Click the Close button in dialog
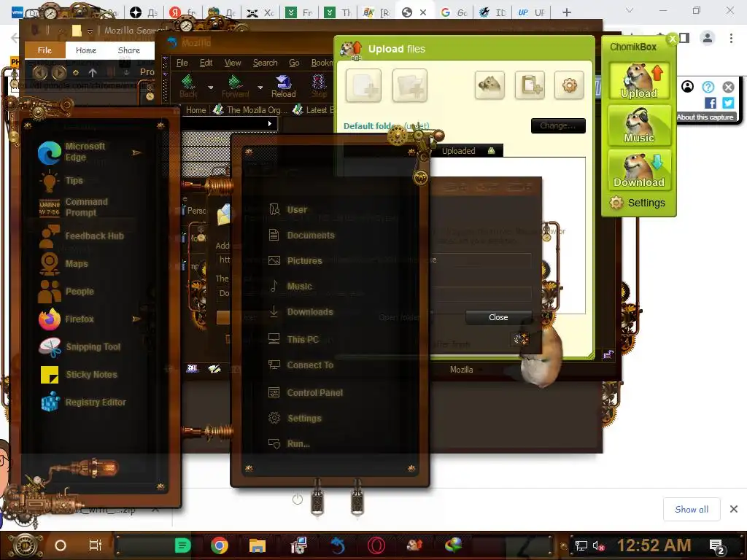747x560 pixels. (498, 317)
